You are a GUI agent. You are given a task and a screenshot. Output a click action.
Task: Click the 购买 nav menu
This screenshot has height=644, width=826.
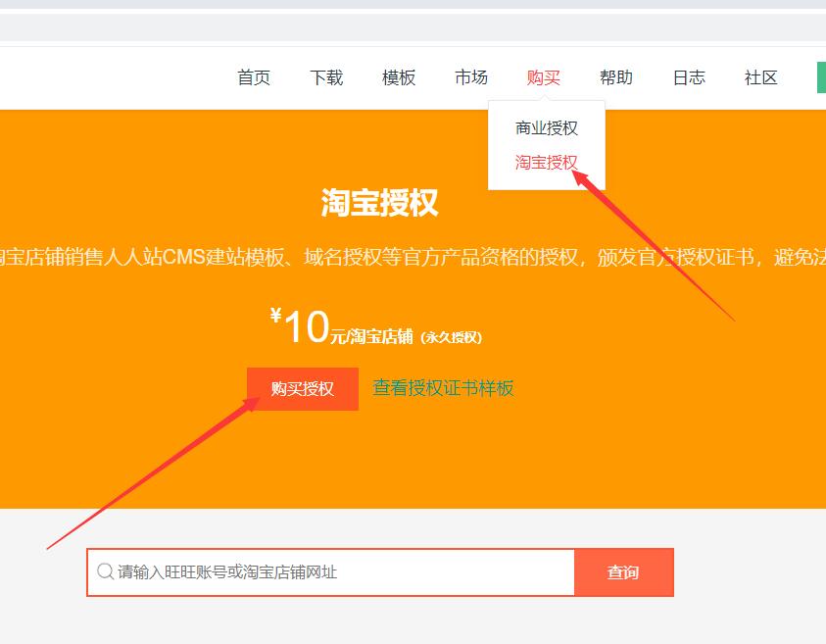544,77
